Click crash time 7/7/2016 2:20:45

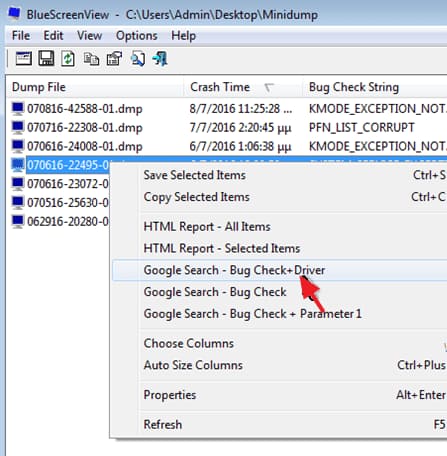click(240, 128)
